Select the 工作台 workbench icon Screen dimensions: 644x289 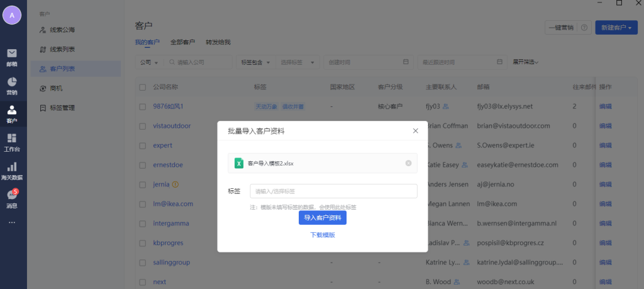pos(12,142)
